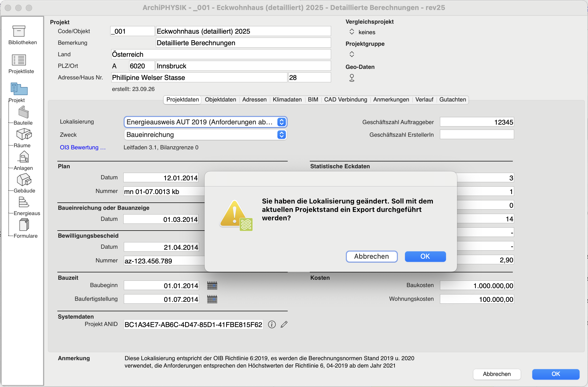Open the Projektgruppe selector

pyautogui.click(x=352, y=54)
